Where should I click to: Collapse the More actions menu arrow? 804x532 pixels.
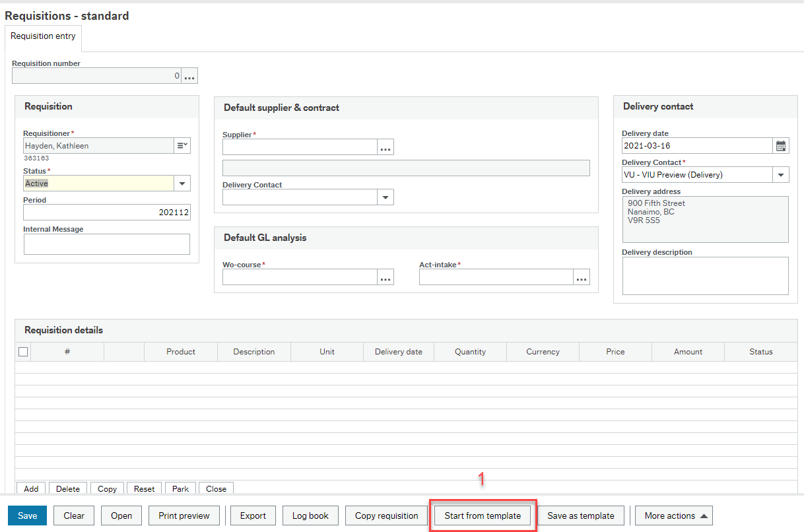click(704, 515)
